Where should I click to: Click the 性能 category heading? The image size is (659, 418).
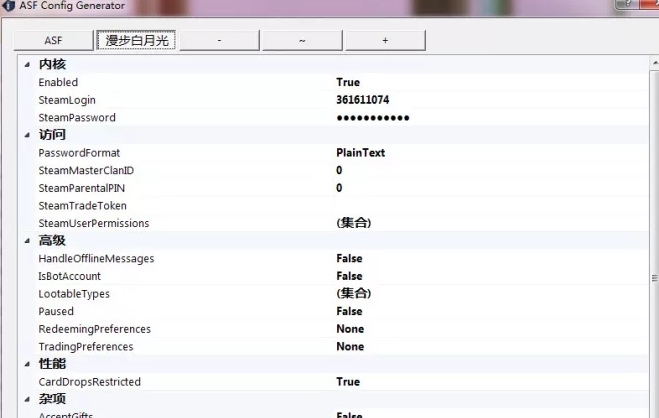pyautogui.click(x=53, y=364)
